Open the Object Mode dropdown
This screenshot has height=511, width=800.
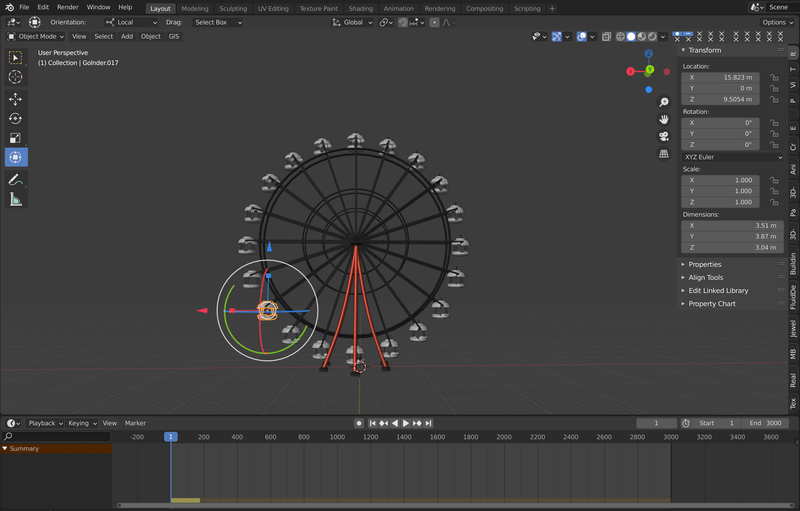(36, 36)
